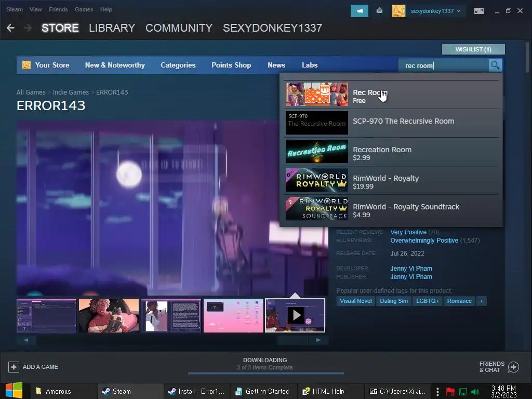Open the Games menu
The height and width of the screenshot is (399, 532).
[84, 9]
